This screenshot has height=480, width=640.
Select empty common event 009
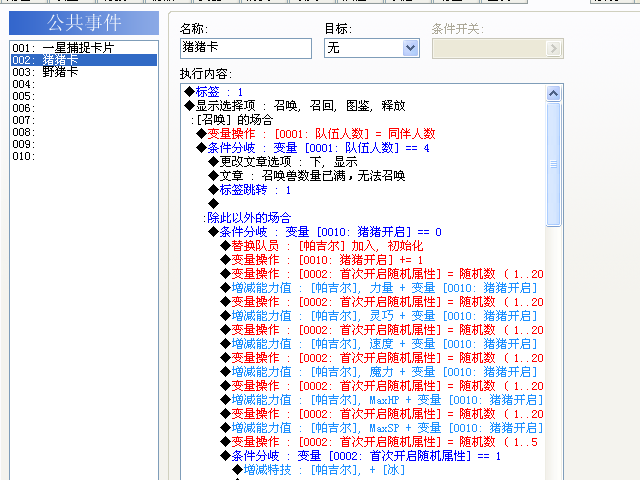84,144
